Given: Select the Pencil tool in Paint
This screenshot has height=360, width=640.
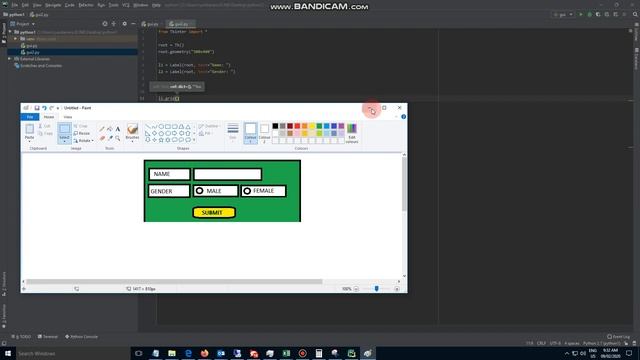Looking at the screenshot, I should coord(102,129).
